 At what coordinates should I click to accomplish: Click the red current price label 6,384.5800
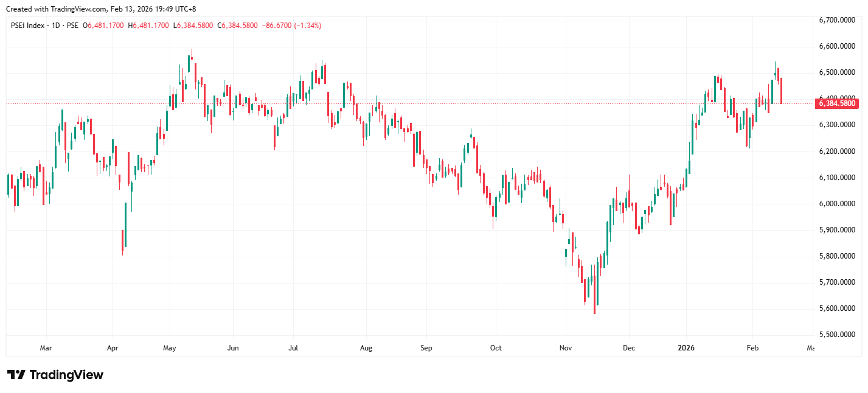tap(838, 103)
